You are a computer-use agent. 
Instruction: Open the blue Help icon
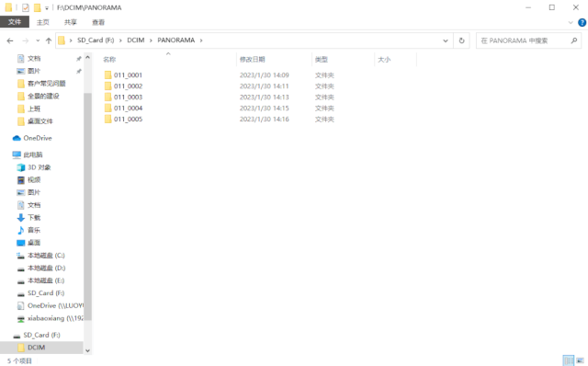pyautogui.click(x=582, y=22)
